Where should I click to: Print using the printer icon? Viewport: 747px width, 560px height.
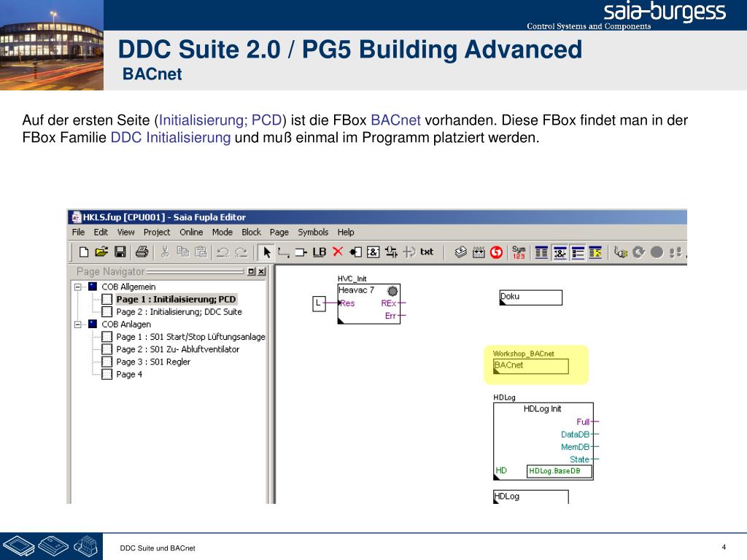point(142,252)
